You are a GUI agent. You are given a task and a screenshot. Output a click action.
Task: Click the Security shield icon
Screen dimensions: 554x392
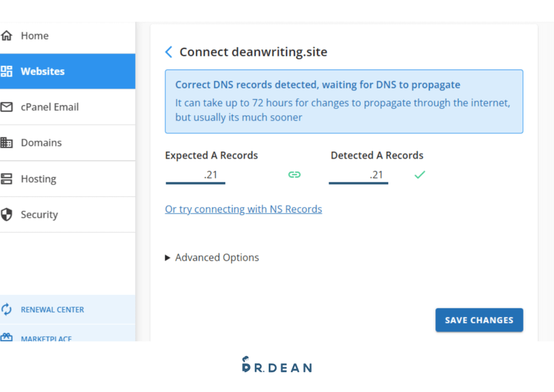7,215
